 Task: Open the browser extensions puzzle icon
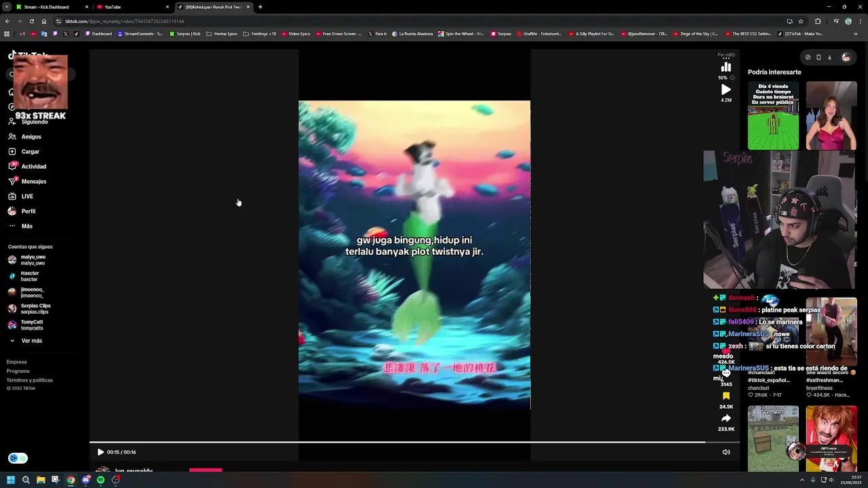click(x=818, y=21)
